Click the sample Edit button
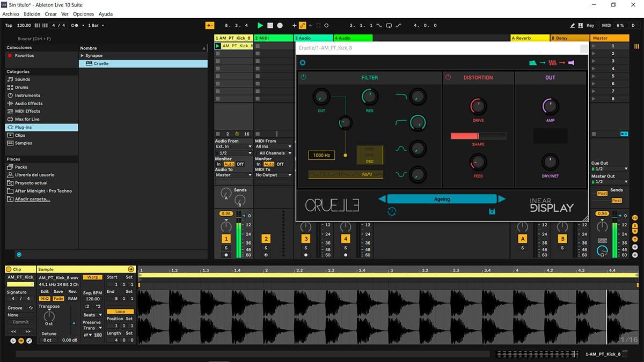Viewport: 644px width, 362px height. [45, 292]
